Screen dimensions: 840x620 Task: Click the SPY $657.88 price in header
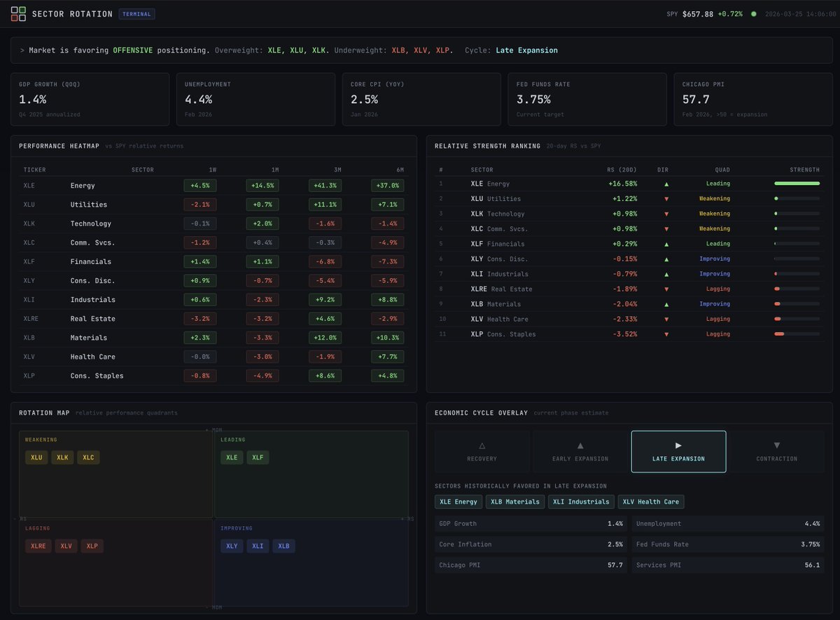click(697, 14)
